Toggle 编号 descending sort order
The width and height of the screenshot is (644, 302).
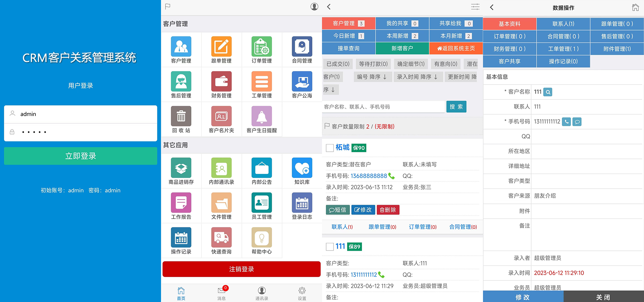click(x=373, y=77)
